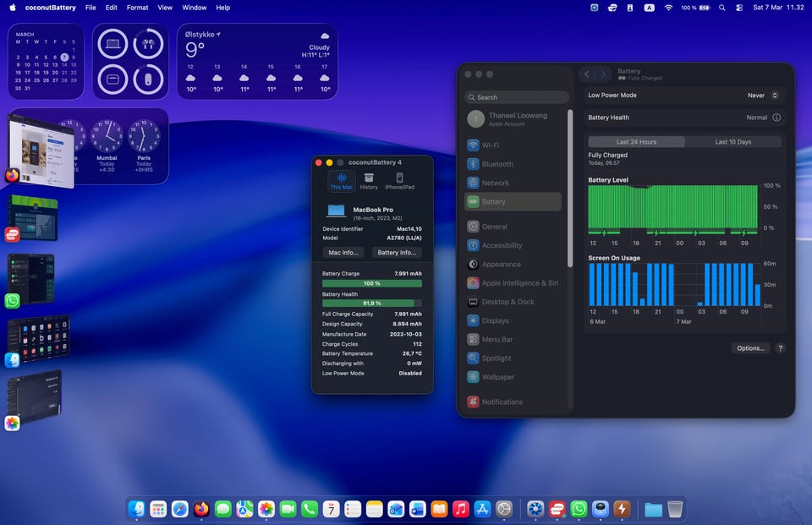The image size is (812, 525).
Task: Switch to iPhone/iPad view in coconutBattery
Action: point(399,180)
